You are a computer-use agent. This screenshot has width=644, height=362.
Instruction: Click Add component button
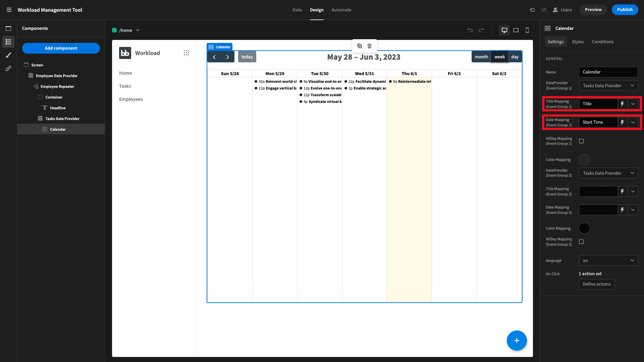tap(61, 48)
